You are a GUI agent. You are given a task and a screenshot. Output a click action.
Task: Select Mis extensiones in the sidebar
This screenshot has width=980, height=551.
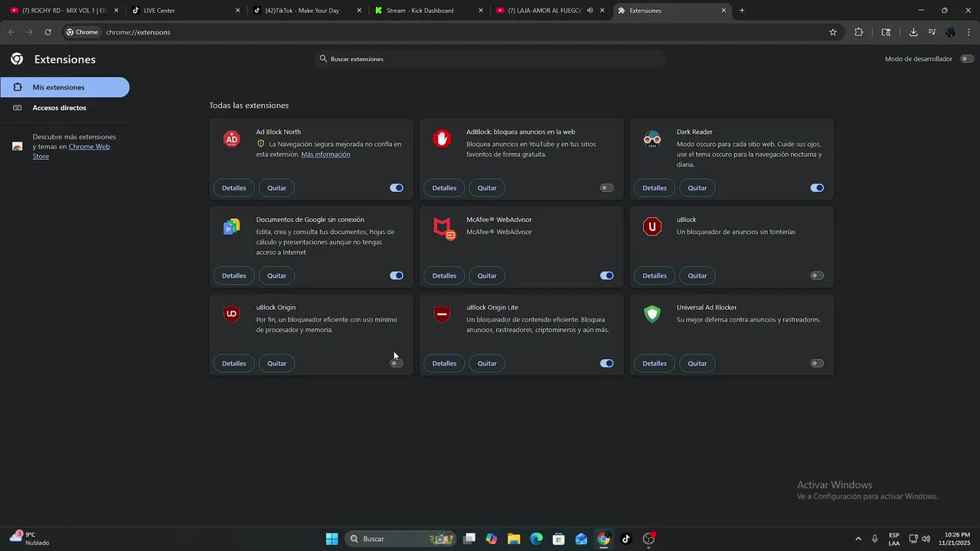coord(64,87)
